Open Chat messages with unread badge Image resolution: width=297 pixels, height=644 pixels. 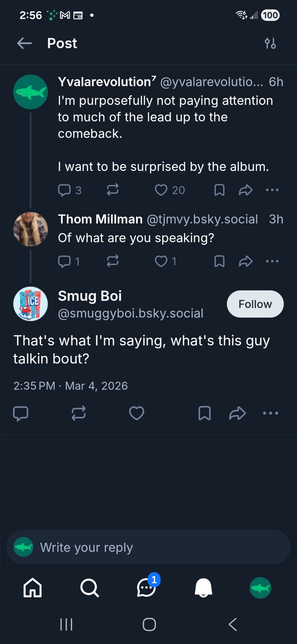(x=147, y=588)
